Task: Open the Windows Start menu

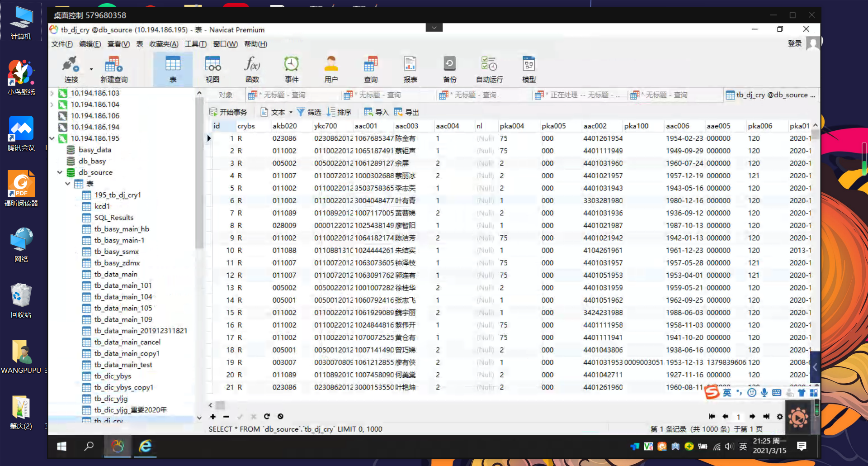Action: pos(62,447)
